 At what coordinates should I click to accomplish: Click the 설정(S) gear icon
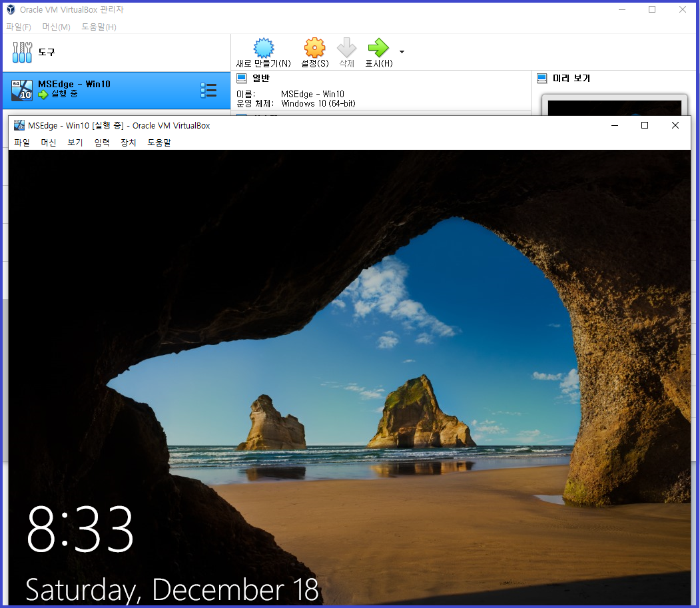pyautogui.click(x=315, y=47)
